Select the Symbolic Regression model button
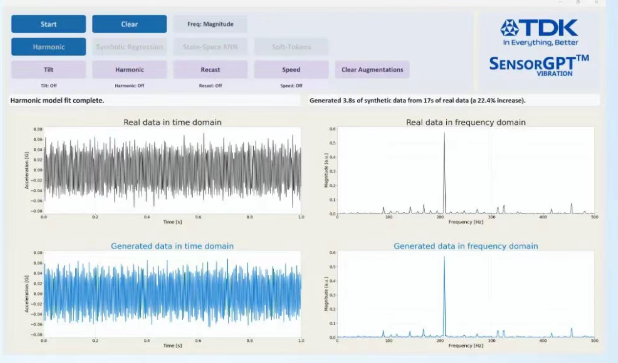The height and width of the screenshot is (363, 618). (x=129, y=47)
